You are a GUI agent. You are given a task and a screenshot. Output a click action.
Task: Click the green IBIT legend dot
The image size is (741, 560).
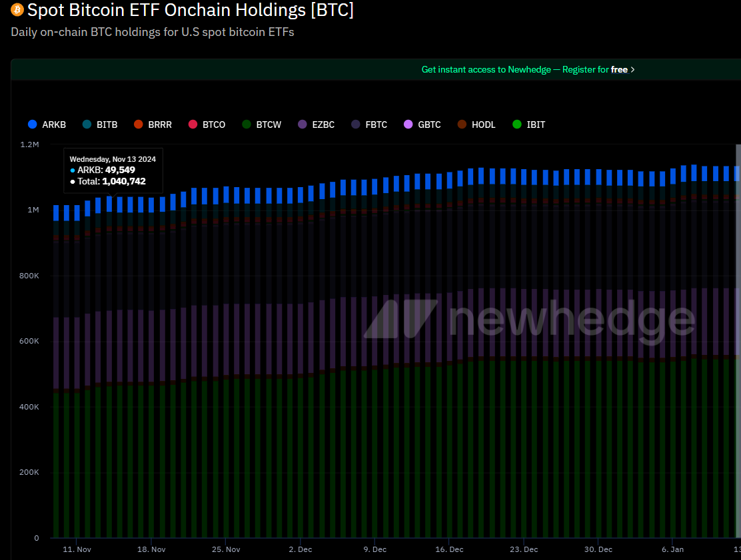click(x=517, y=124)
